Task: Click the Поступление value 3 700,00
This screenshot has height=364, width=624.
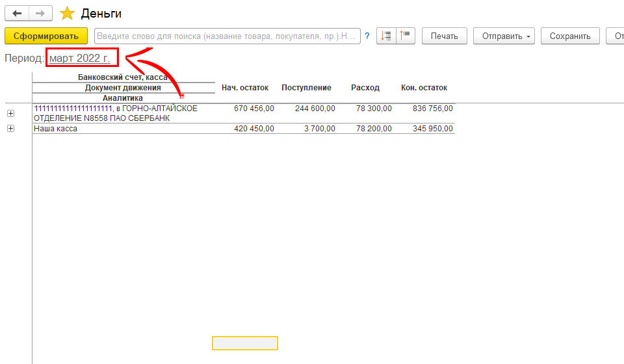Action: click(320, 129)
